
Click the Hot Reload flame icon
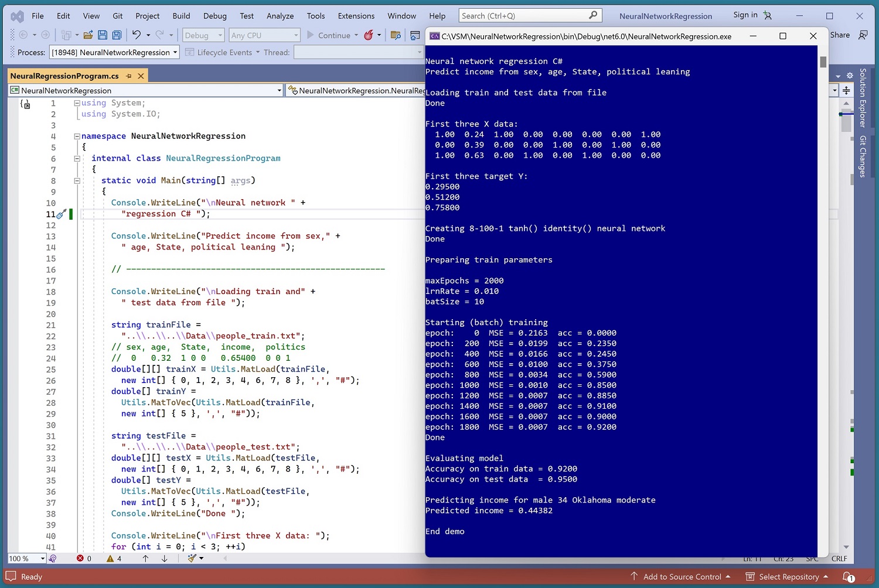tap(369, 35)
